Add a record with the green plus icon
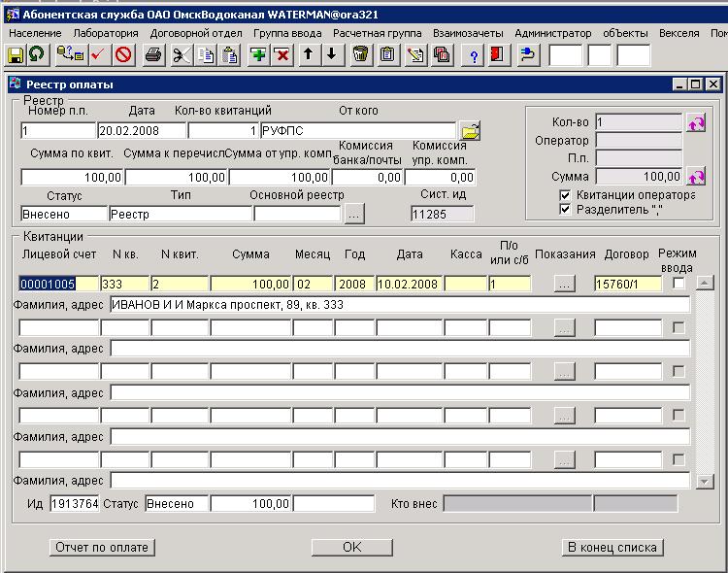The height and width of the screenshot is (573, 728). (x=258, y=54)
